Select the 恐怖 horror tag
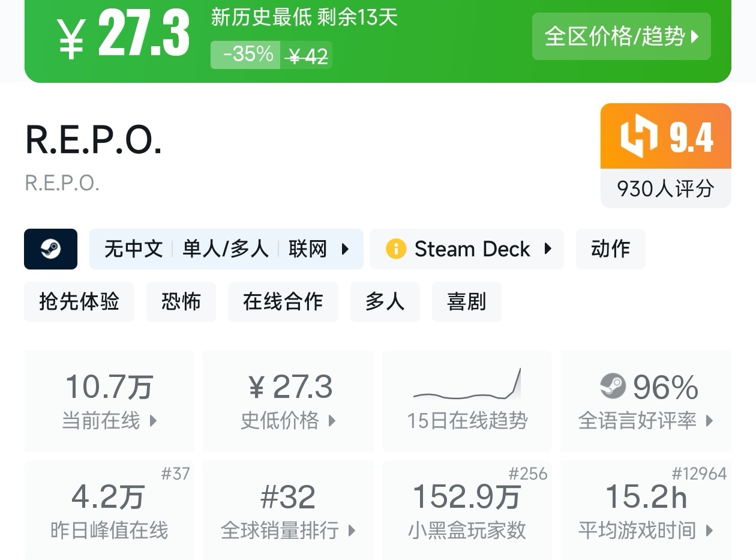 pos(181,301)
